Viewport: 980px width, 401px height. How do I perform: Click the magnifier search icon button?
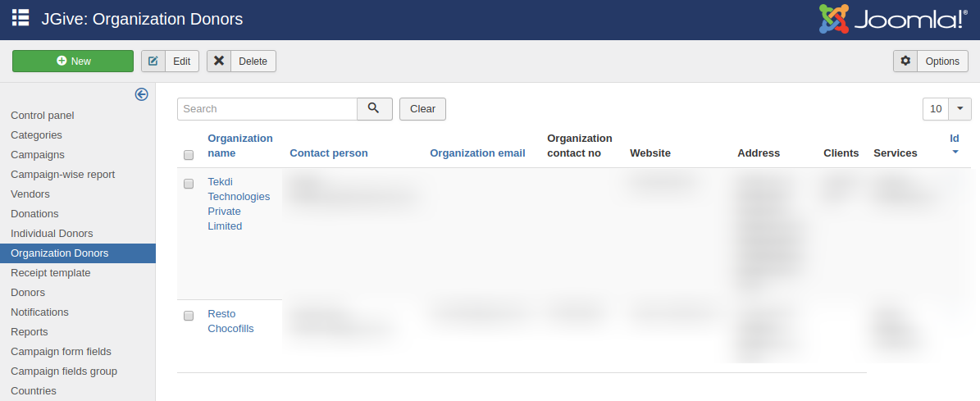click(x=374, y=109)
